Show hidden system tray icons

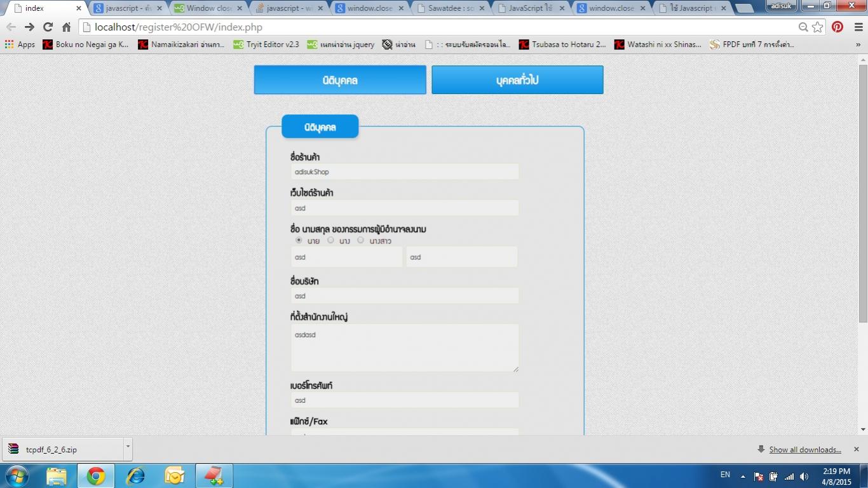coord(742,476)
